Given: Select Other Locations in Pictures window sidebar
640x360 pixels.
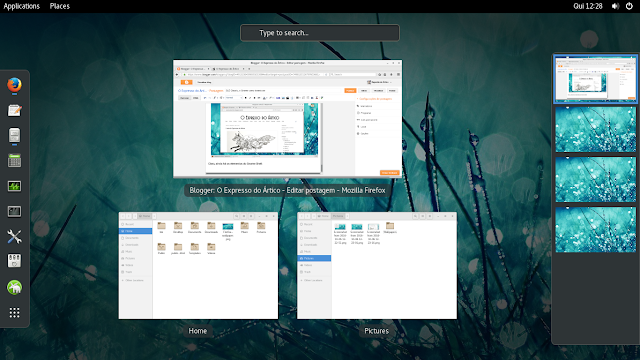Looking at the screenshot, I should pyautogui.click(x=313, y=280).
